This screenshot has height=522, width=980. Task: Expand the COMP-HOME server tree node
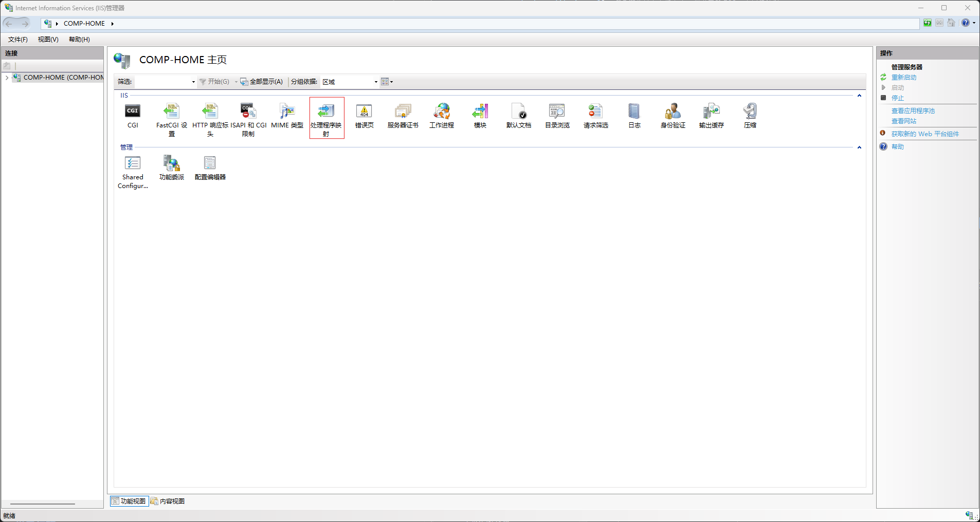pos(7,78)
